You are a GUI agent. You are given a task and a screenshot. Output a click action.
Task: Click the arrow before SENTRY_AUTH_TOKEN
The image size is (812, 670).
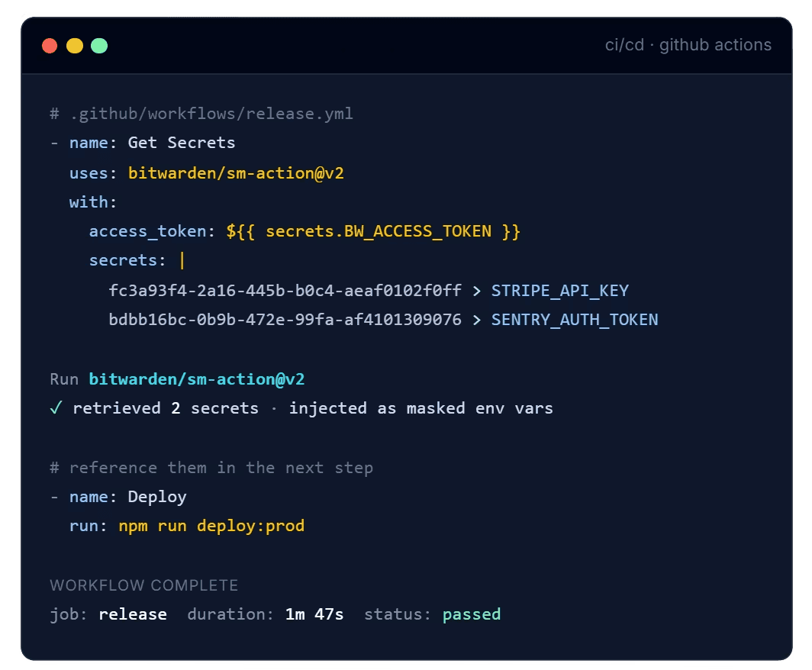coord(476,320)
